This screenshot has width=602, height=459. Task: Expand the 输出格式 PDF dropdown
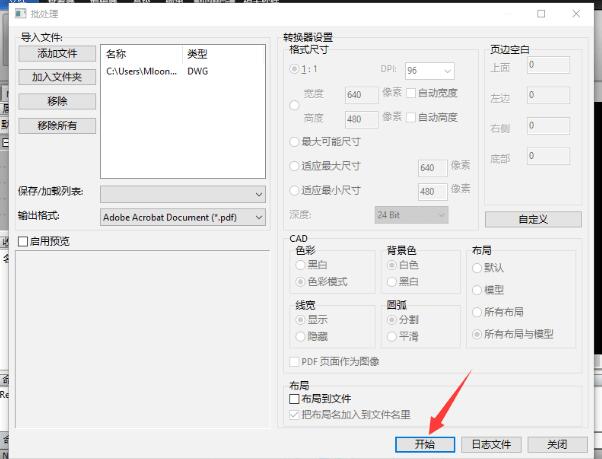183,217
